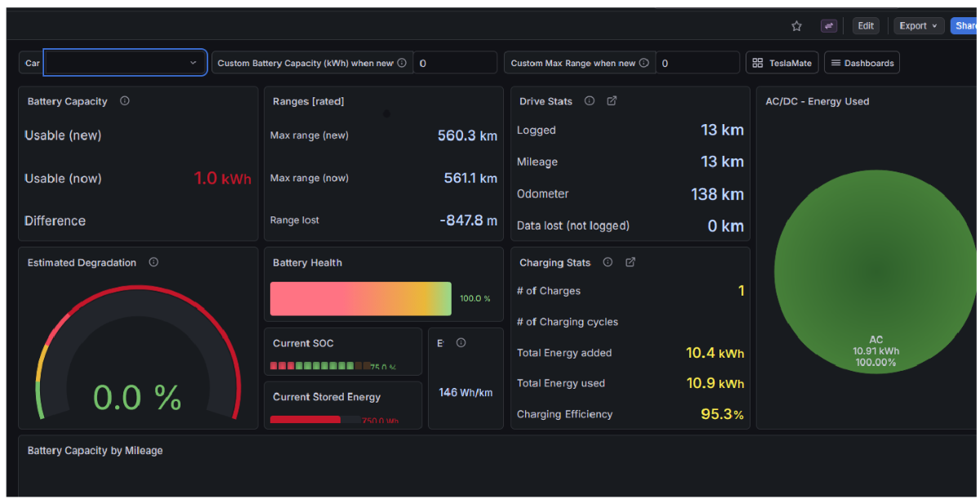Click the Custom Battery Capacity input field
This screenshot has width=980, height=499.
coord(455,63)
